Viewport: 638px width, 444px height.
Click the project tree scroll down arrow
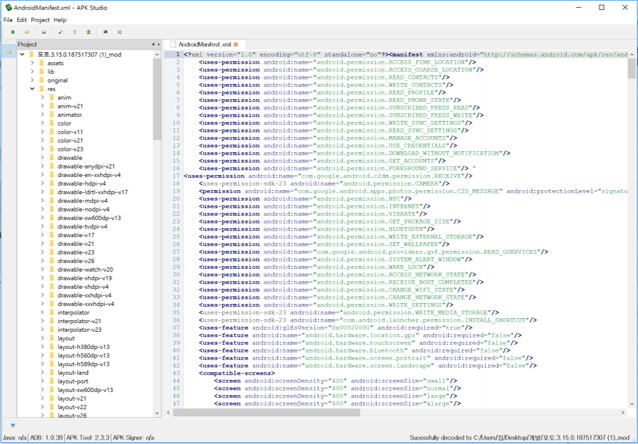coord(157,413)
